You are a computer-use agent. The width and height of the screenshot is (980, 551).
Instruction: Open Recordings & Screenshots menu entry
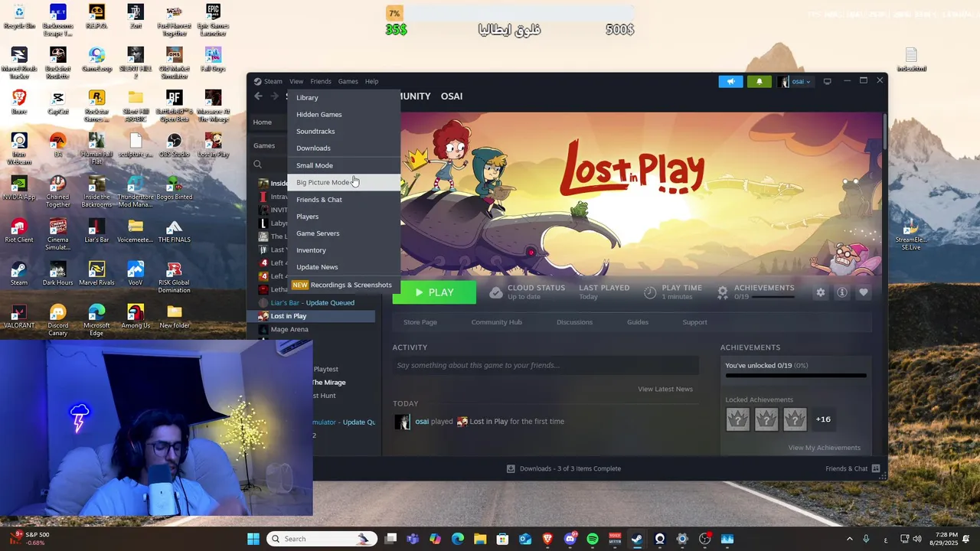[344, 285]
